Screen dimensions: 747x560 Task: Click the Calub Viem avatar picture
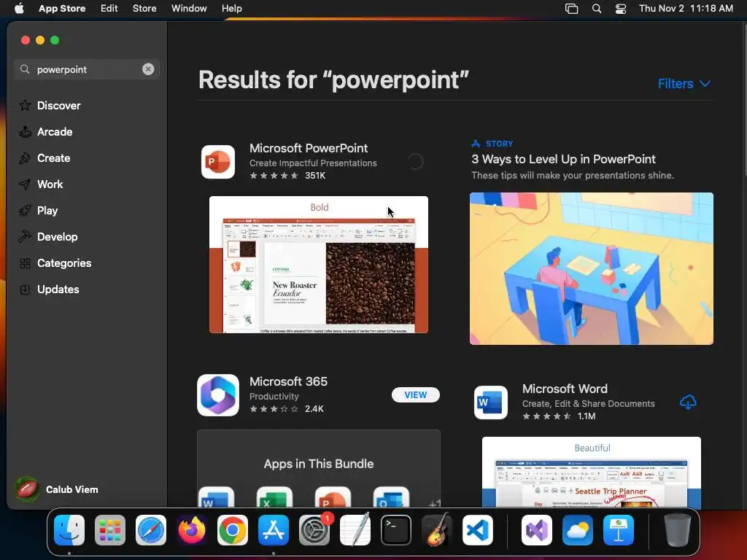click(x=27, y=489)
